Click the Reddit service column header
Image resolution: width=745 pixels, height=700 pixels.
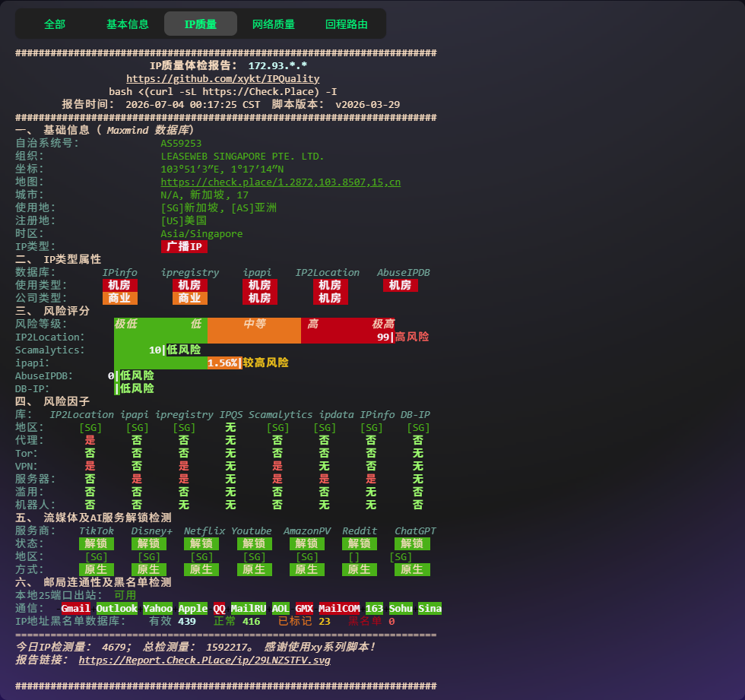coord(360,531)
